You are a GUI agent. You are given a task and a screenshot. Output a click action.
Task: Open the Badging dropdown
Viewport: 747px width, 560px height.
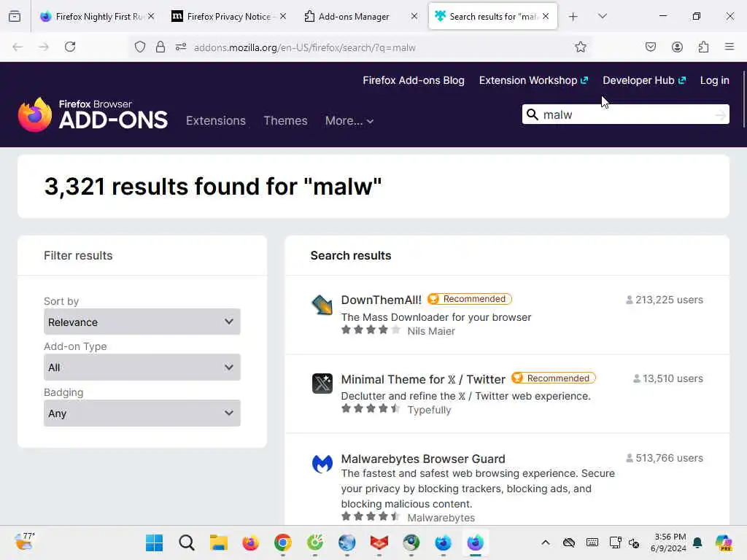(142, 413)
